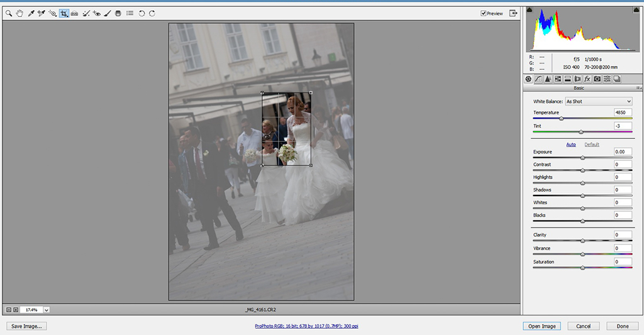Screen dimensions: 644x335
Task: Toggle full screen mode icon
Action: pos(513,13)
